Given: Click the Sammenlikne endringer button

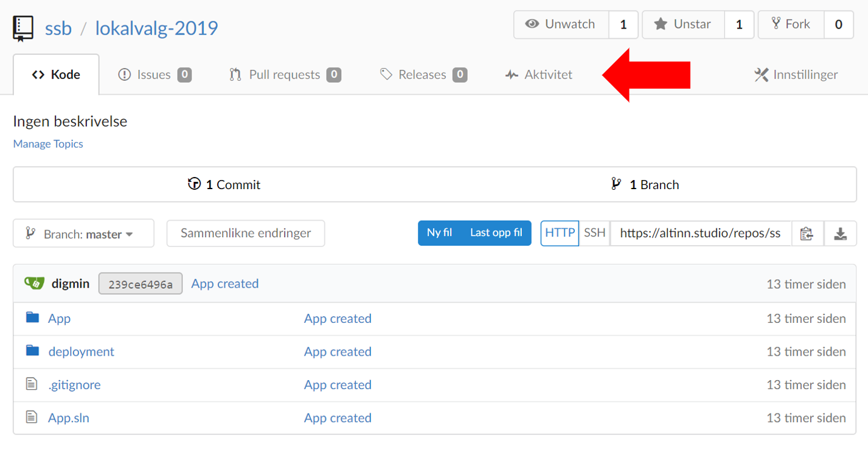Looking at the screenshot, I should coord(246,233).
